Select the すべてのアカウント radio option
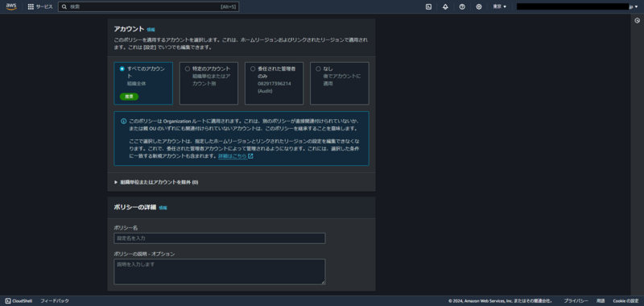Image resolution: width=644 pixels, height=306 pixels. (x=122, y=69)
